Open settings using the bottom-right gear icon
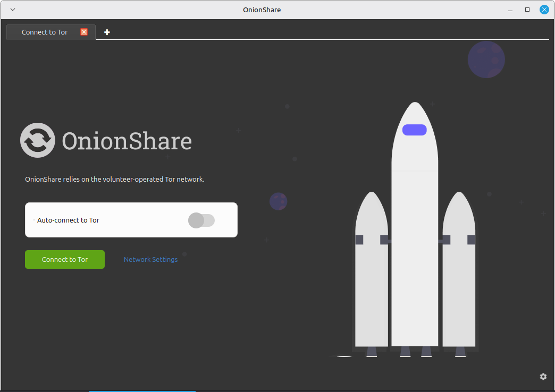This screenshot has width=555, height=392. click(x=543, y=376)
